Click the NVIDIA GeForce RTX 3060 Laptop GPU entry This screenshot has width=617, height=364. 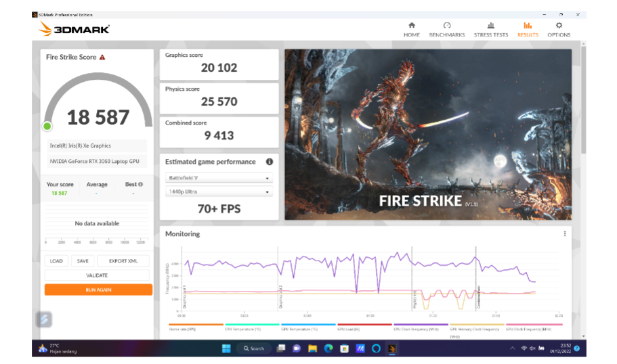(x=97, y=161)
